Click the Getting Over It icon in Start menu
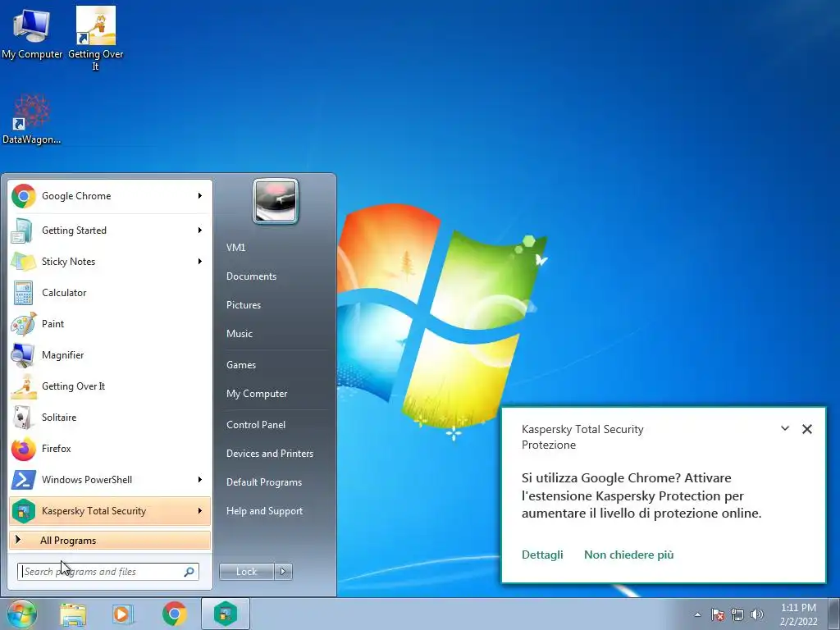 (x=24, y=386)
